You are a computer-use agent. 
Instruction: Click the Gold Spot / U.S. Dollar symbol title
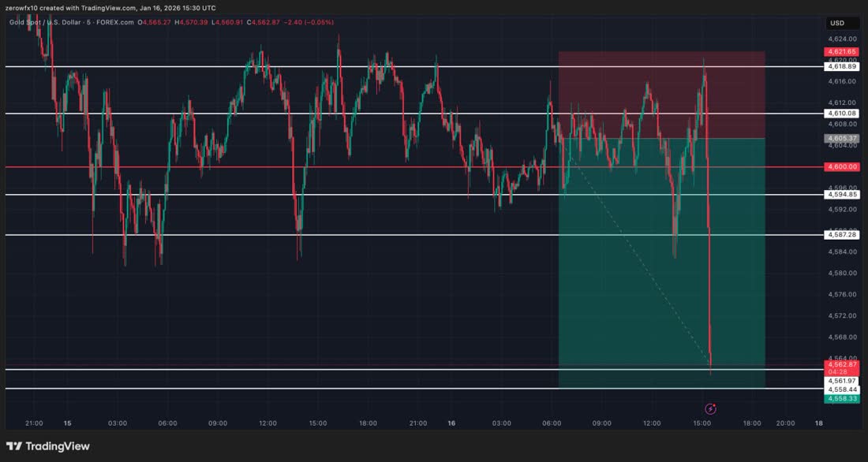[x=45, y=22]
